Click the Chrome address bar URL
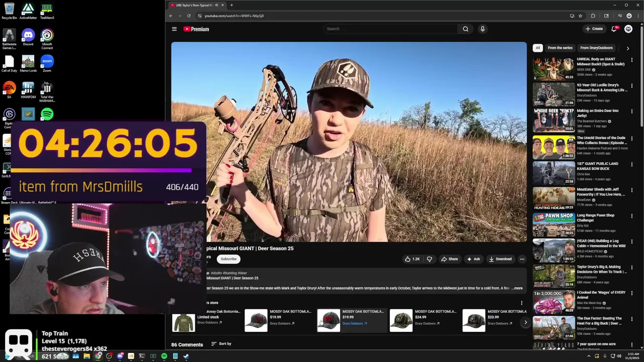644x362 pixels. click(234, 16)
